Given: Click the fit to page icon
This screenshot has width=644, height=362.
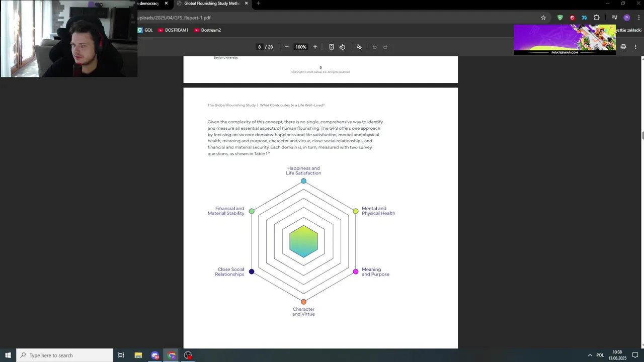Looking at the screenshot, I should click(331, 47).
